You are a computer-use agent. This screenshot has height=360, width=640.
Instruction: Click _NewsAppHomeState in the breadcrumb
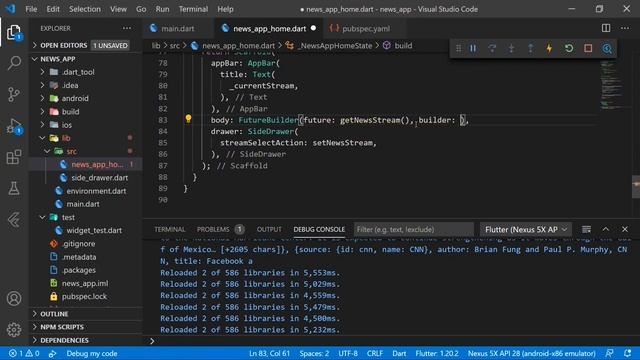(335, 46)
